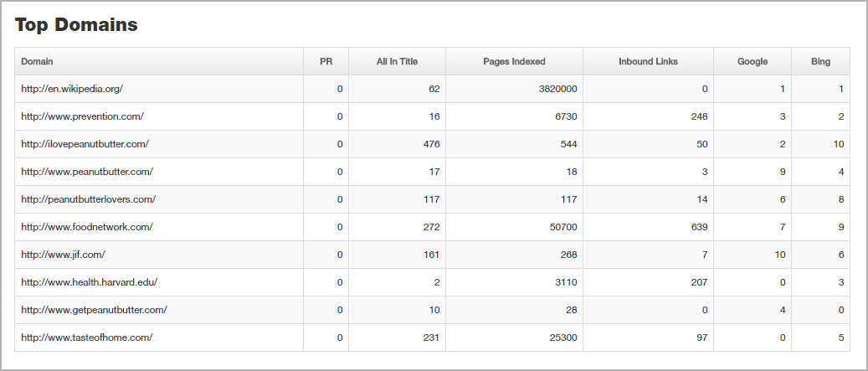868x371 pixels.
Task: Select the ilovepeanutbutter.com domain entry
Action: coord(85,144)
